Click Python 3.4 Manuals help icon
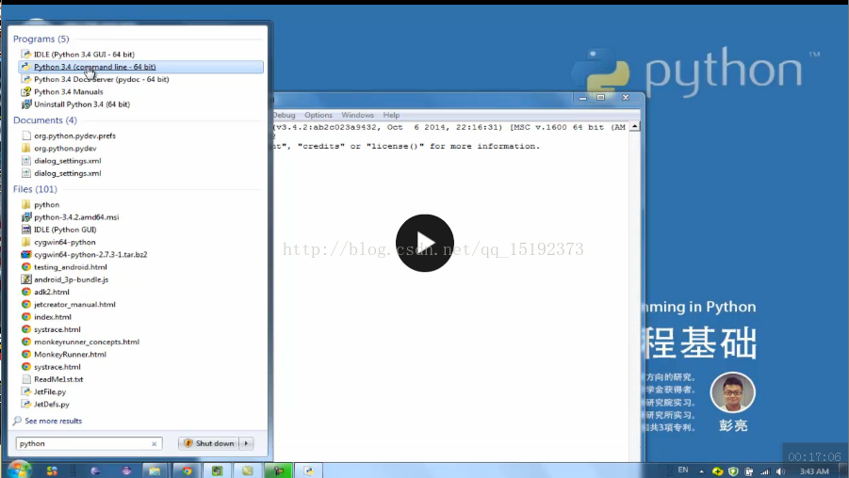Viewport: 849px width, 478px height. [x=26, y=91]
